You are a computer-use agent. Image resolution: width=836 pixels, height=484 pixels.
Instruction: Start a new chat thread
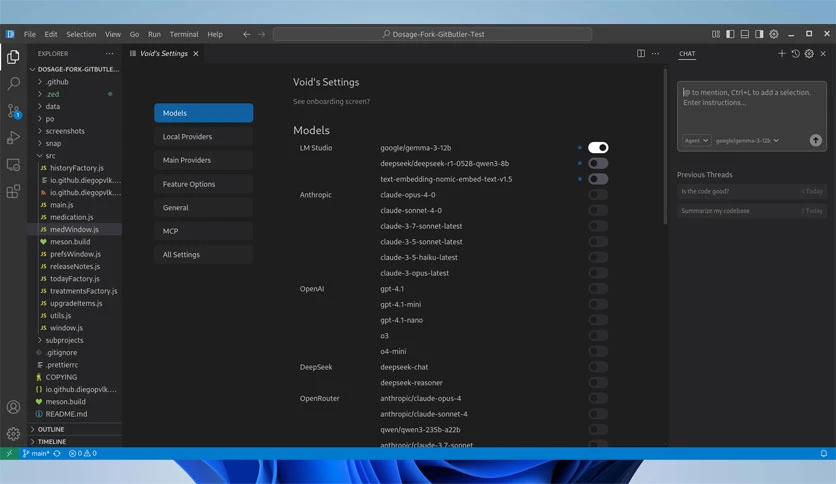[782, 53]
